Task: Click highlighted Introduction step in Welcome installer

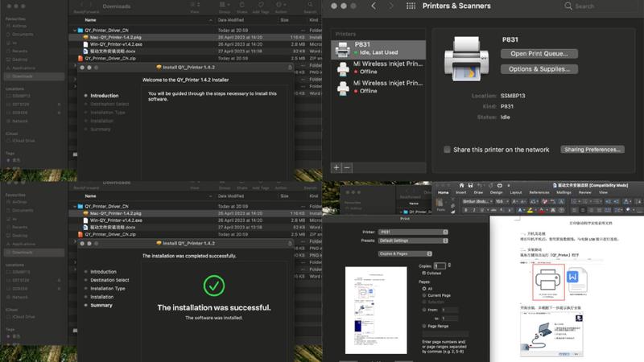Action: click(x=105, y=95)
